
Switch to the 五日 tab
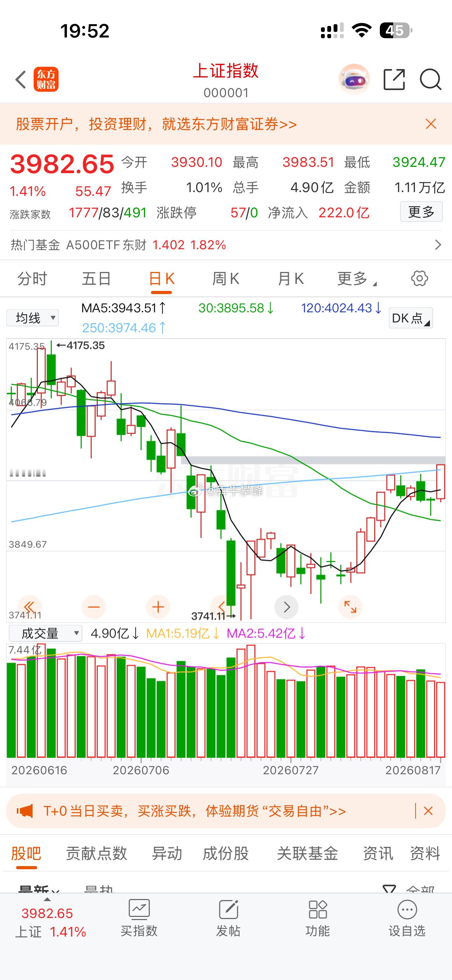[96, 279]
